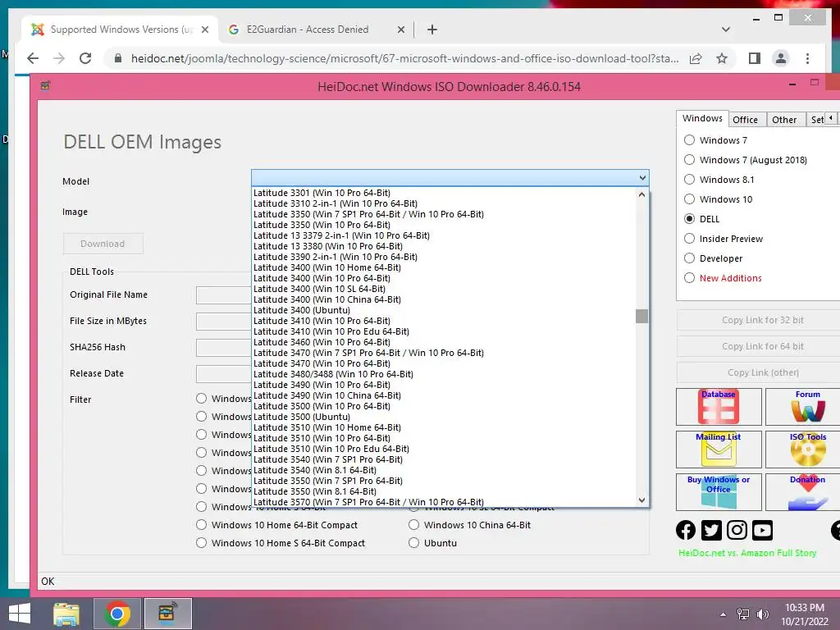Click the dropdown list scrollbar thumb

pyautogui.click(x=641, y=316)
